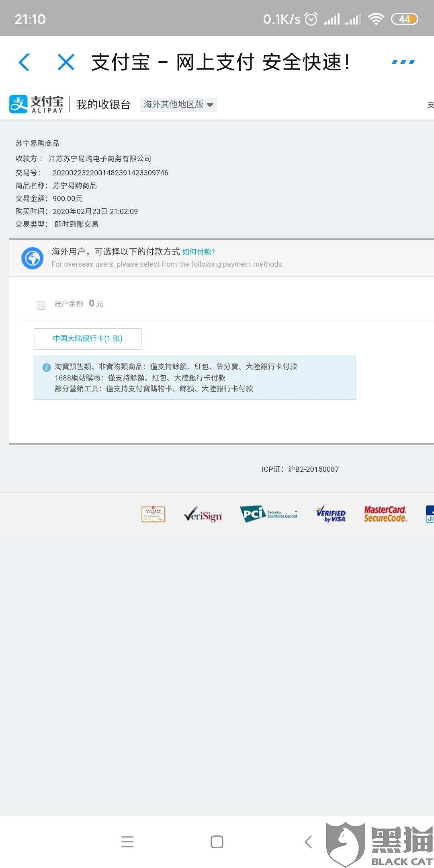Screen dimensions: 434x868
Task: Click the partially visible JCB logo
Action: [x=430, y=514]
